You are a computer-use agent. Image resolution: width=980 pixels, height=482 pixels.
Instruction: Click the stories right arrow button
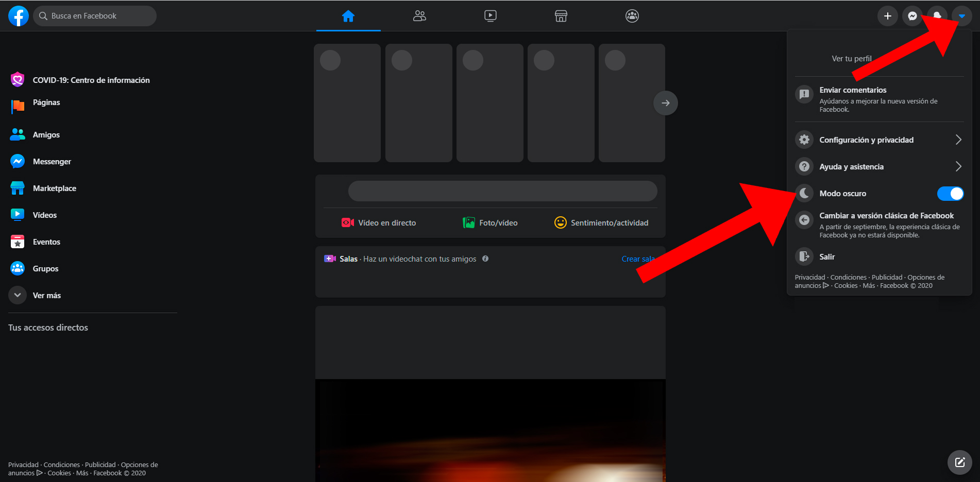(665, 103)
